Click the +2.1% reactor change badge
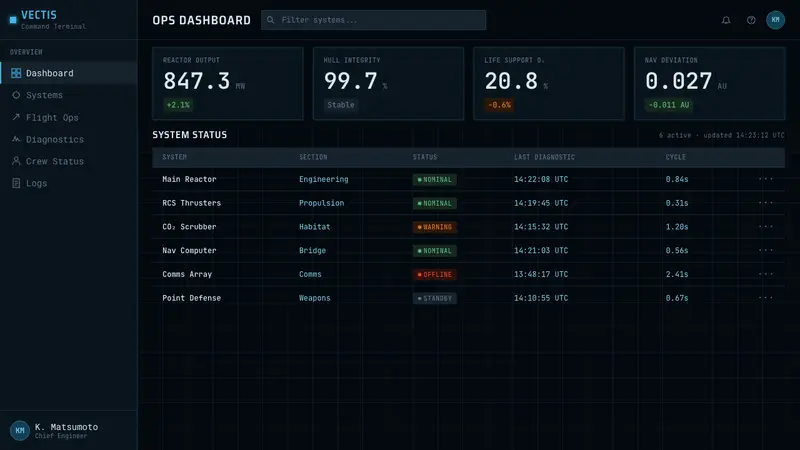This screenshot has width=800, height=450. [x=178, y=105]
